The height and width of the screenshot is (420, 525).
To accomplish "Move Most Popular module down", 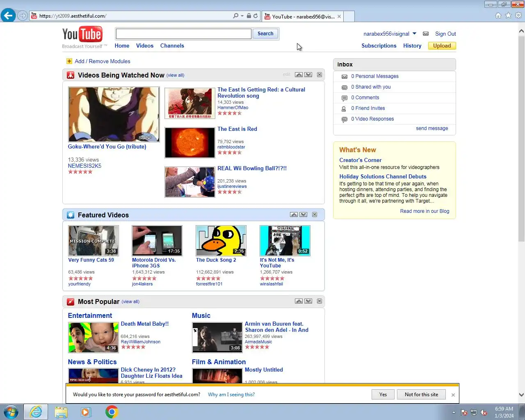I will click(x=308, y=301).
